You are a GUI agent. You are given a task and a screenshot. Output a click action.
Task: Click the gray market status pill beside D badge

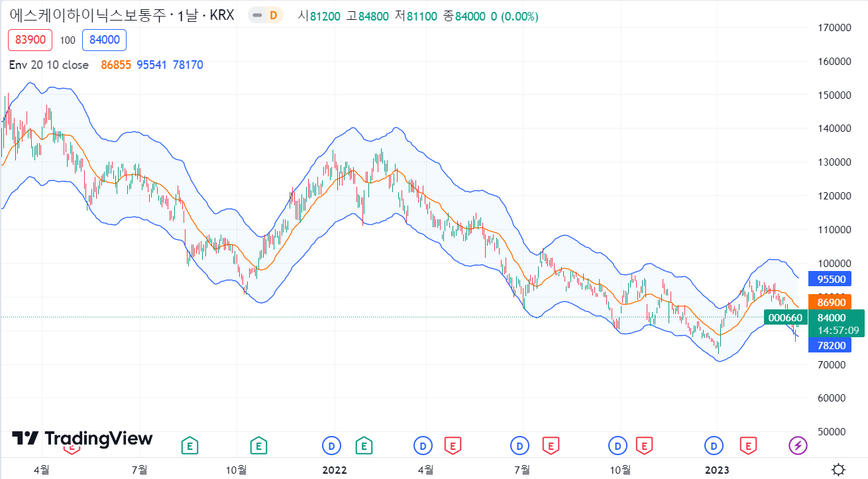point(257,15)
